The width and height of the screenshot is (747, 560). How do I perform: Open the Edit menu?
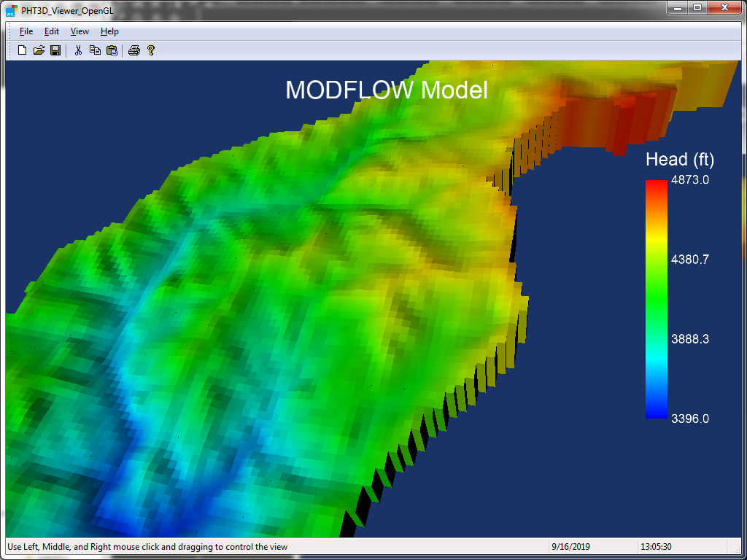(x=52, y=31)
